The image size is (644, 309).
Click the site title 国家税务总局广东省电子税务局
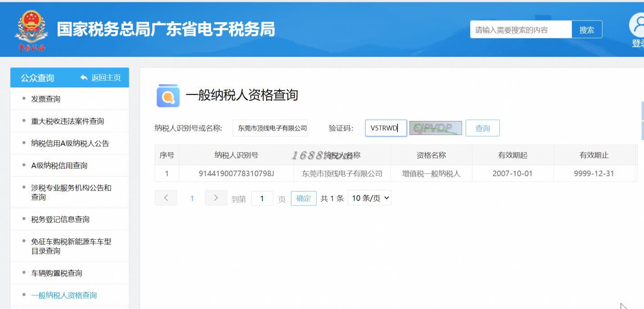coord(166,29)
